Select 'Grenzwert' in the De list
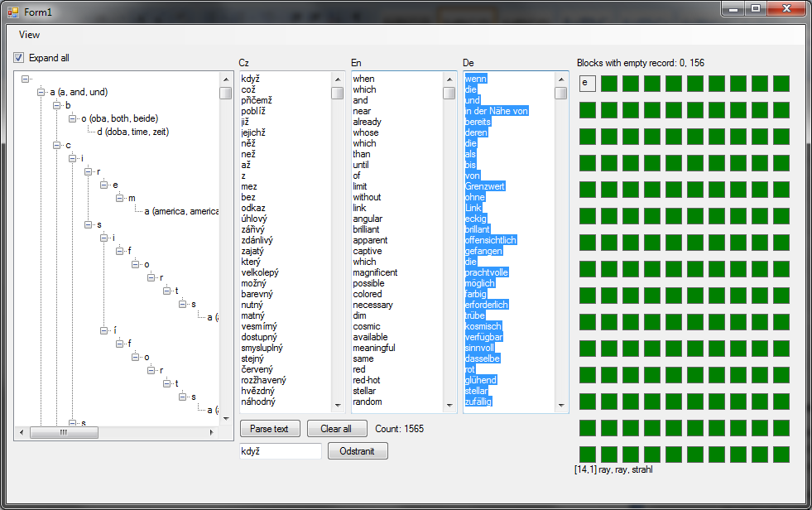The width and height of the screenshot is (812, 510). coord(485,186)
